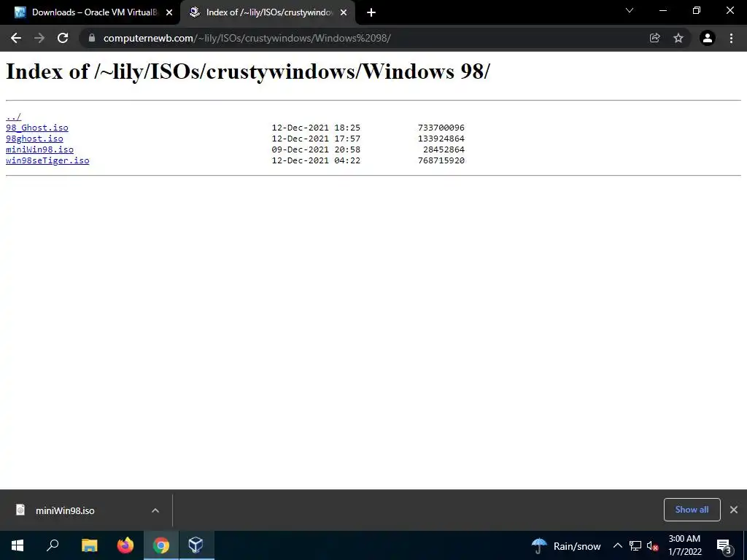This screenshot has width=747, height=560.
Task: Download 98ghost.iso
Action: pos(34,139)
